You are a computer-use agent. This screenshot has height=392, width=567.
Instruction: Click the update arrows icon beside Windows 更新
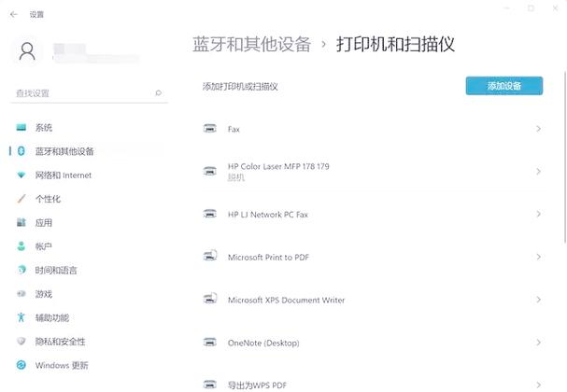coord(21,365)
